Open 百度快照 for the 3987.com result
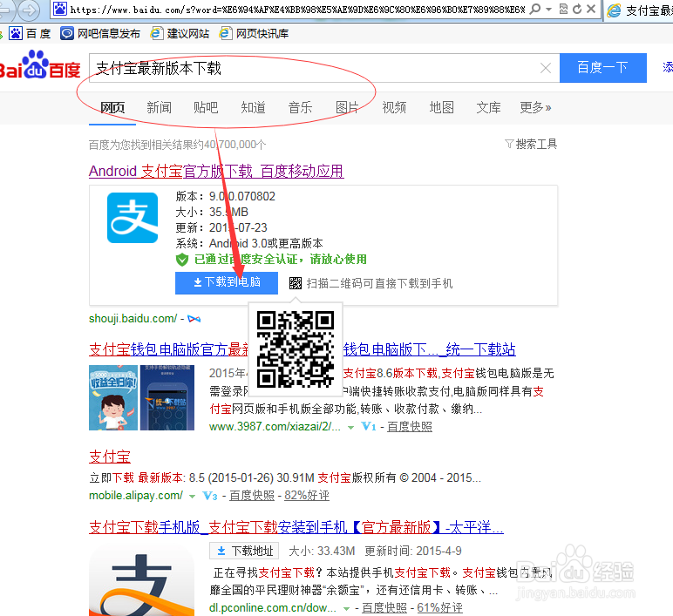Image resolution: width=673 pixels, height=616 pixels. [410, 426]
